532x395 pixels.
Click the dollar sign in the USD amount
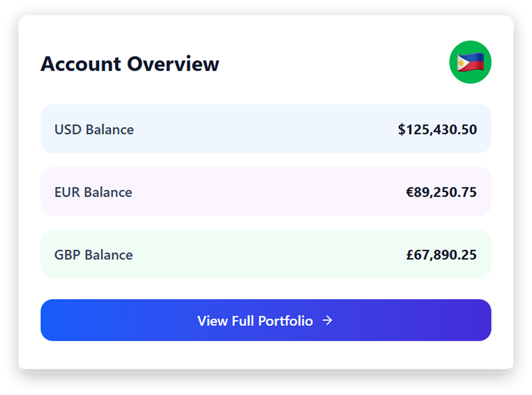[x=402, y=129]
